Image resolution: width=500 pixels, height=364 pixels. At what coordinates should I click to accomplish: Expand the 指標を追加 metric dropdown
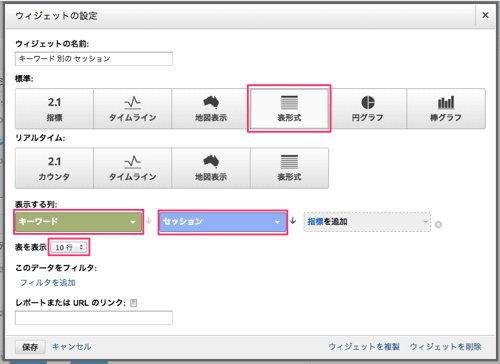pos(367,222)
